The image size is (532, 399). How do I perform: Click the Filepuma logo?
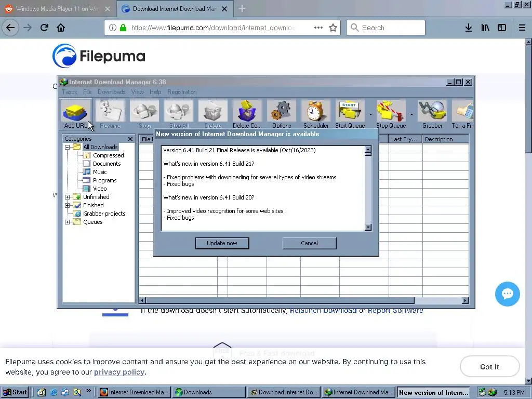click(x=99, y=56)
